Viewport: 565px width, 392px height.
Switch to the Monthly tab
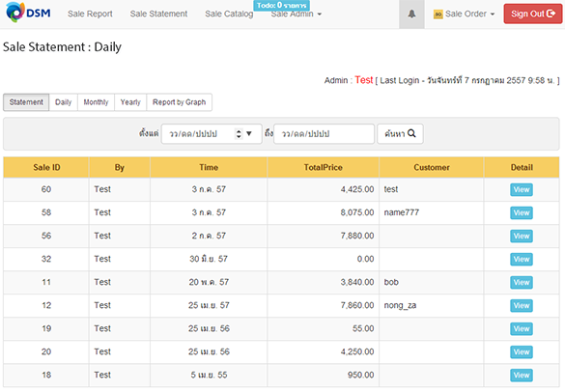pyautogui.click(x=96, y=102)
